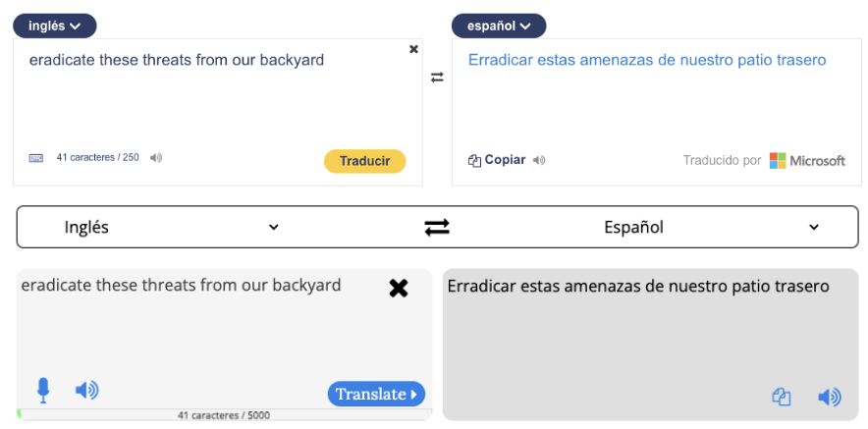Open the español target language dropdown
Image resolution: width=868 pixels, height=429 pixels.
point(498,26)
